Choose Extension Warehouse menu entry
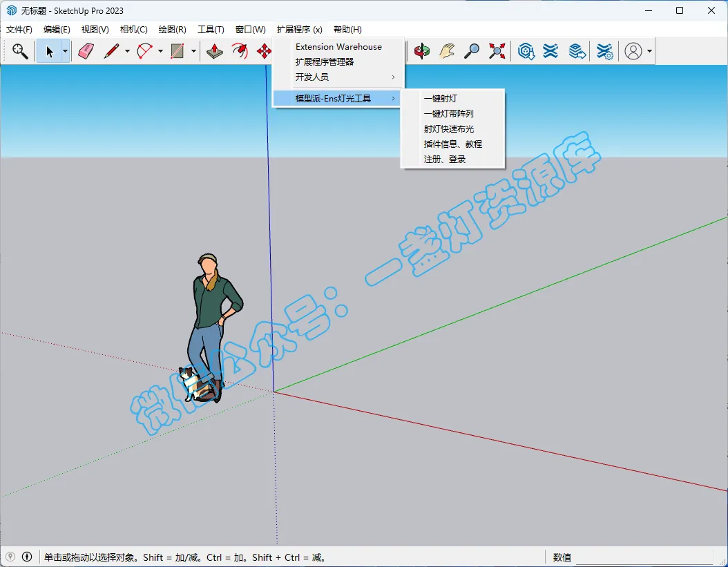The image size is (728, 567). (x=338, y=47)
